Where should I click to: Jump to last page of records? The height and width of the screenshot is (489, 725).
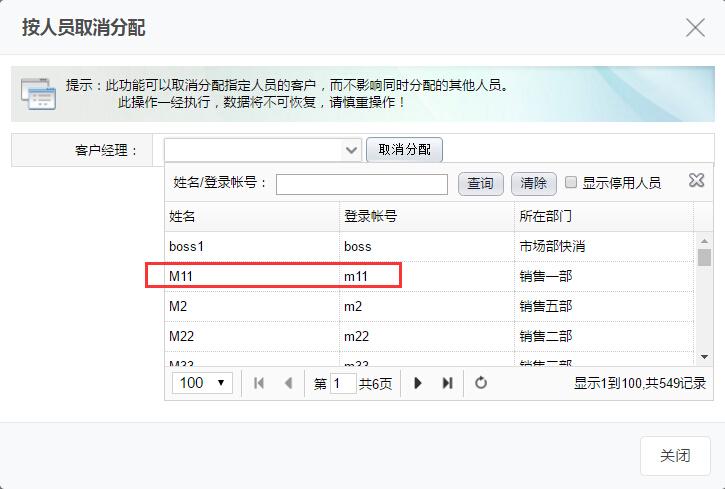tap(447, 383)
